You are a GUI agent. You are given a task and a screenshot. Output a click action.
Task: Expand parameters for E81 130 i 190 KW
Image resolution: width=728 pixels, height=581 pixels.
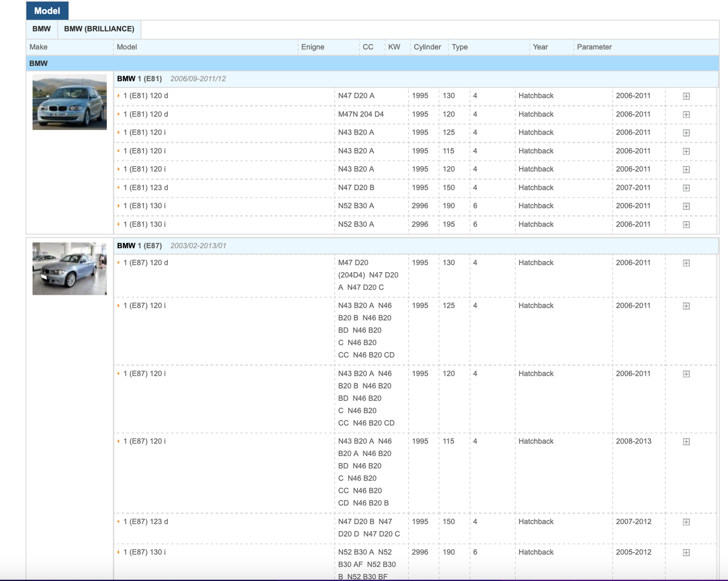[x=686, y=206]
